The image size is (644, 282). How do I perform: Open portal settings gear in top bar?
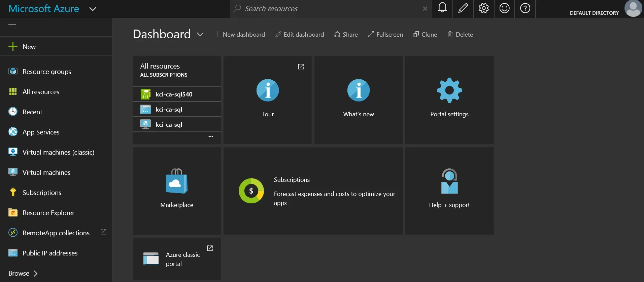(x=484, y=8)
